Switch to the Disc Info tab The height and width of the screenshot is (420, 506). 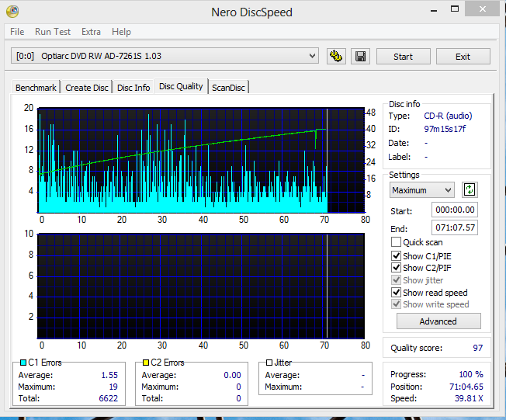pos(133,88)
